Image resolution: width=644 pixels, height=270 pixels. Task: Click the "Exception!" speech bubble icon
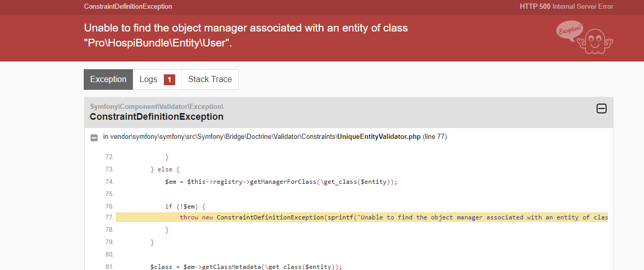(x=569, y=30)
